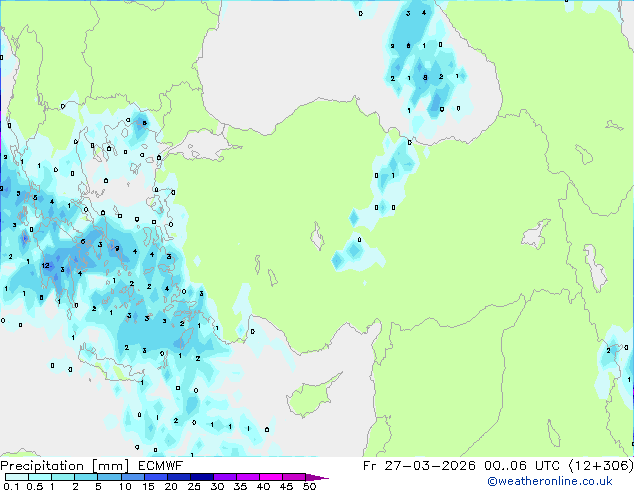The height and width of the screenshot is (490, 634).
Task: Click the legend scale value 0.1
Action: click(11, 486)
